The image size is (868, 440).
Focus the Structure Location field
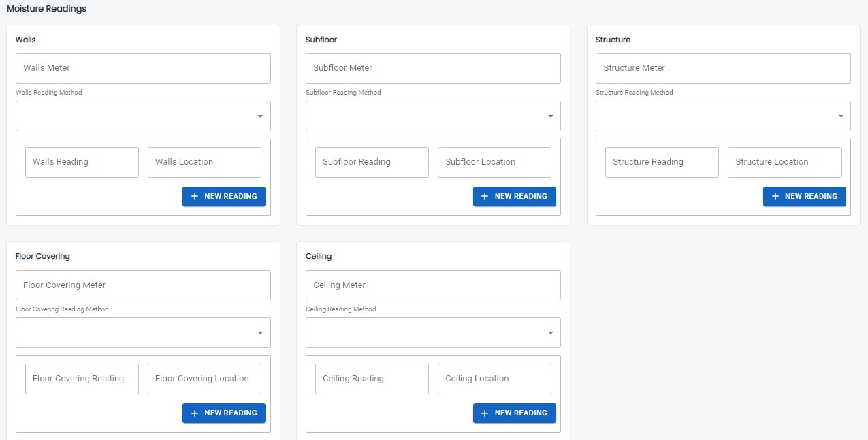click(784, 162)
